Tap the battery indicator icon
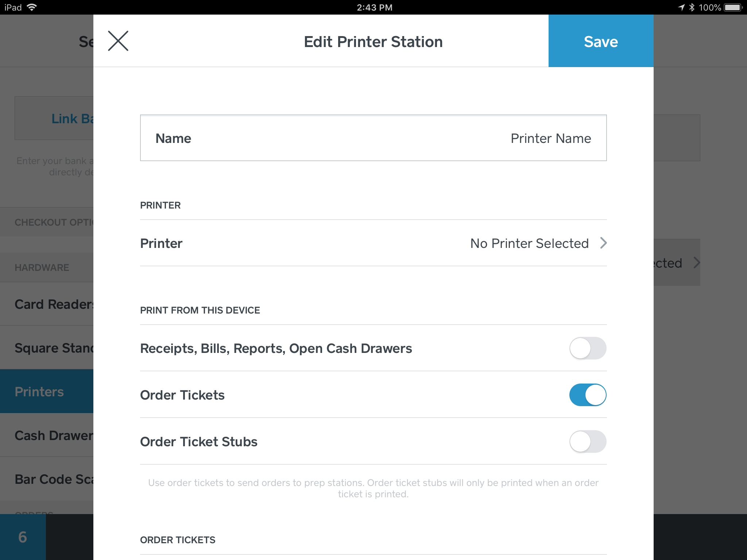This screenshot has height=560, width=747. pyautogui.click(x=733, y=7)
